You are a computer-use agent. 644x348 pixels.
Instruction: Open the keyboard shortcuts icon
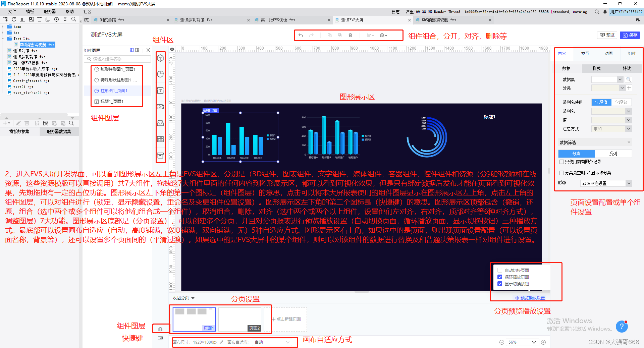coord(160,338)
